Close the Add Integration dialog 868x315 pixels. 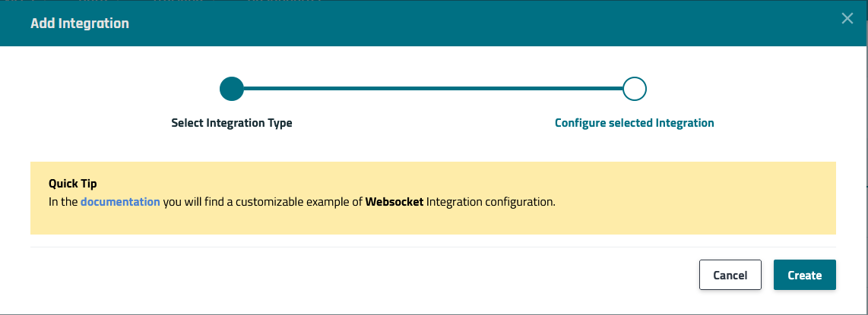847,19
